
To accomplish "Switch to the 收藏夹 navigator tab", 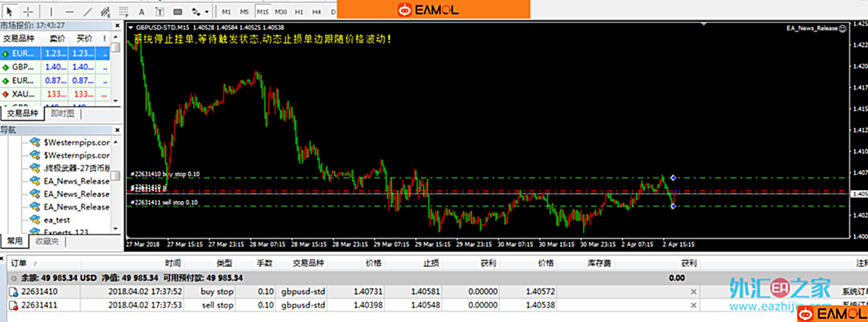I will tap(47, 241).
